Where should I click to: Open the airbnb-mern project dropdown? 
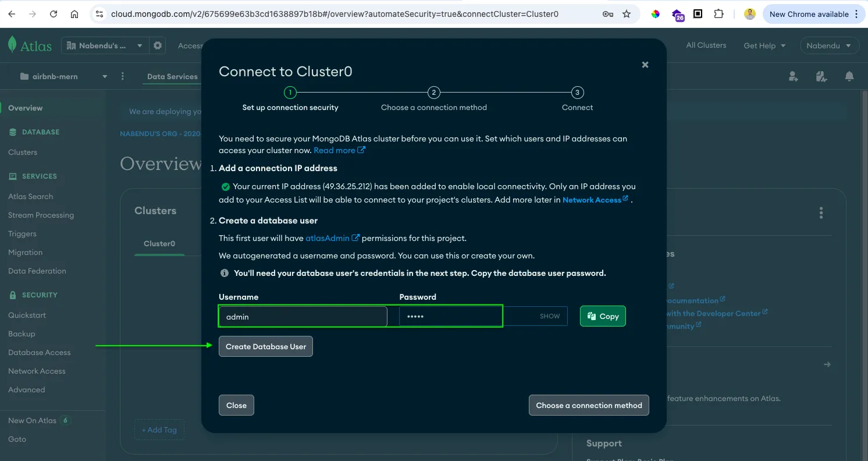64,76
